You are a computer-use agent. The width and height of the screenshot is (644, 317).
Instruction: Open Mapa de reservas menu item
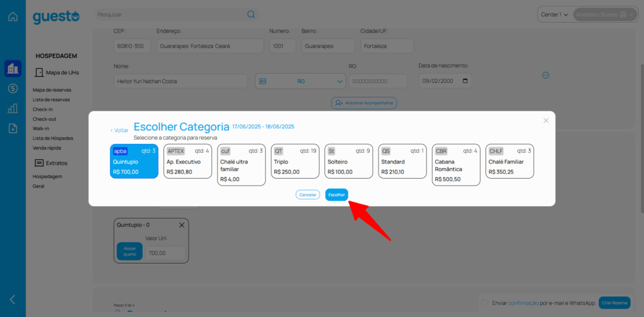(52, 90)
